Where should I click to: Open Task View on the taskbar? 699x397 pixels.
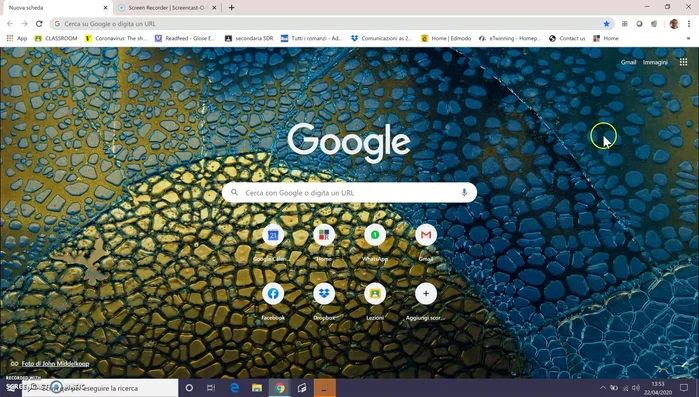coord(211,388)
